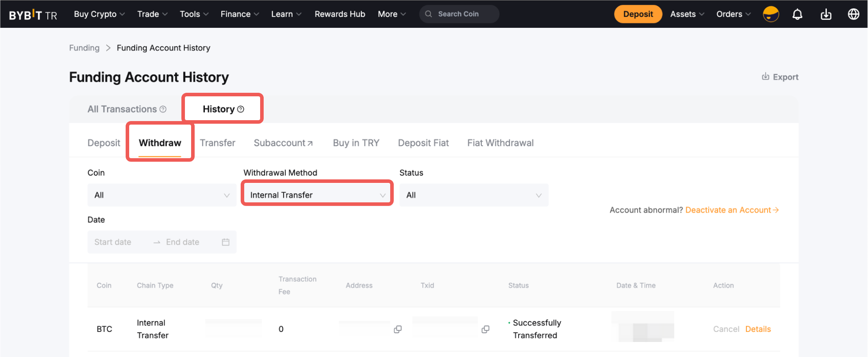The image size is (868, 357).
Task: Expand the Status filter dropdown
Action: pos(473,195)
